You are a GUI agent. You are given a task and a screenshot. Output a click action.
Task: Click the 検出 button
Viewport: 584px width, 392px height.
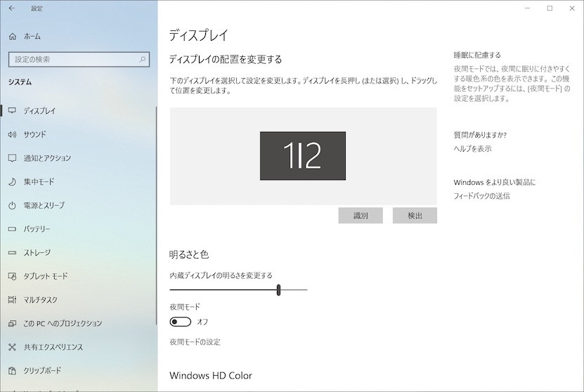[x=415, y=216]
